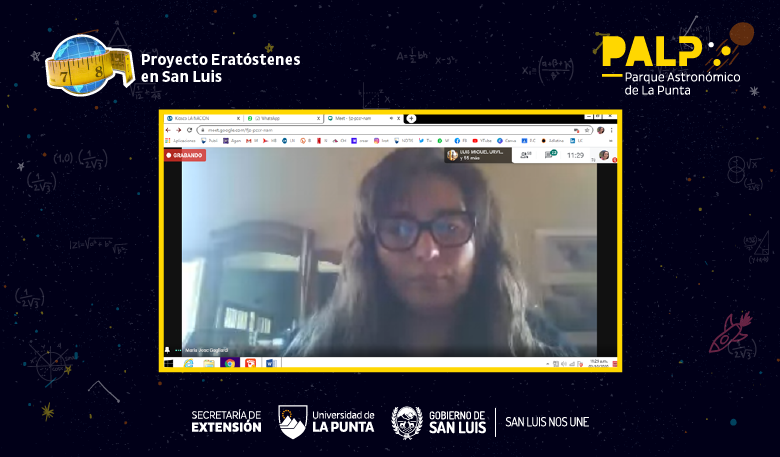
Task: Select the Meet tab
Action: (x=363, y=118)
